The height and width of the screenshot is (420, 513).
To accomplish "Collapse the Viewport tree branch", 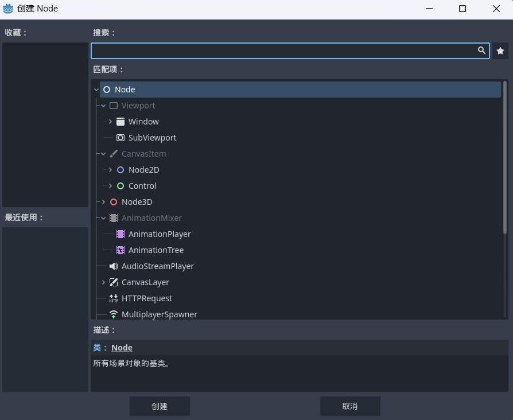I will [103, 106].
